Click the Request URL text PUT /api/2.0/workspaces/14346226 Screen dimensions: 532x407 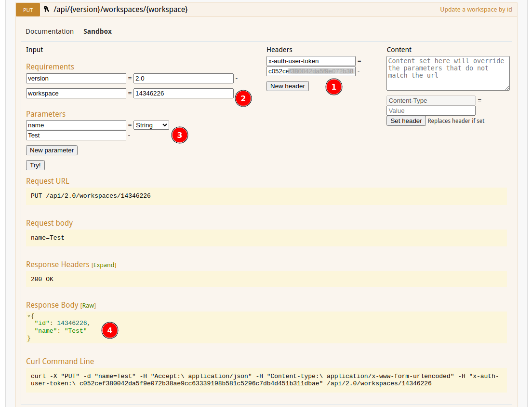pos(91,196)
